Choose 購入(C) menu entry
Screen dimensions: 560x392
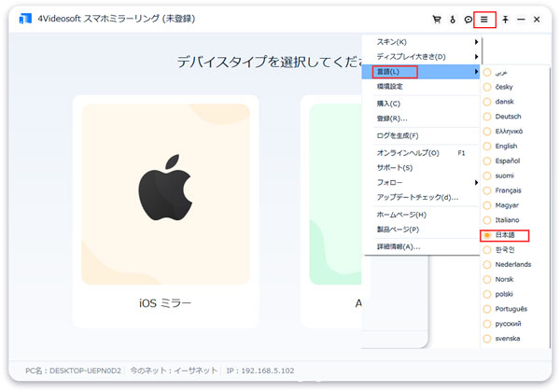coord(421,104)
